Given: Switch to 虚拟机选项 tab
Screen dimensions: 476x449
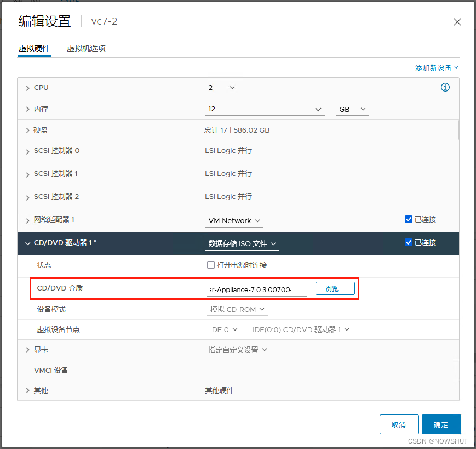Looking at the screenshot, I should (86, 49).
